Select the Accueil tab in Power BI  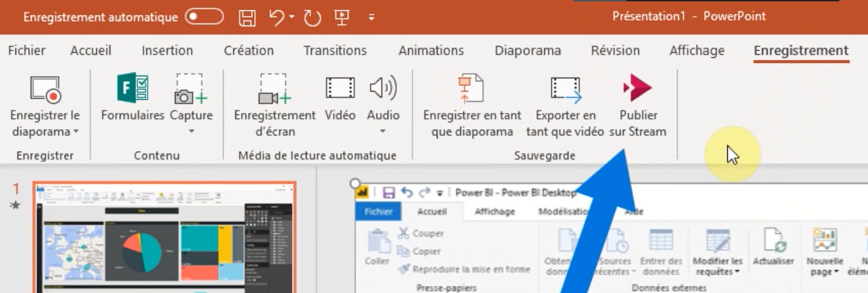pyautogui.click(x=432, y=212)
